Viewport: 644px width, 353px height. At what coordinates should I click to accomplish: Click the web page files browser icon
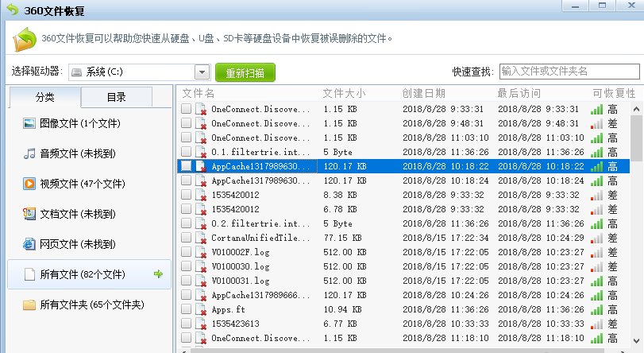coord(29,244)
